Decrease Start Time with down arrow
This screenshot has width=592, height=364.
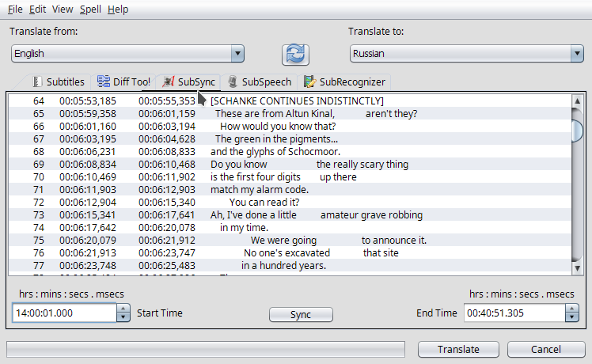click(x=123, y=317)
